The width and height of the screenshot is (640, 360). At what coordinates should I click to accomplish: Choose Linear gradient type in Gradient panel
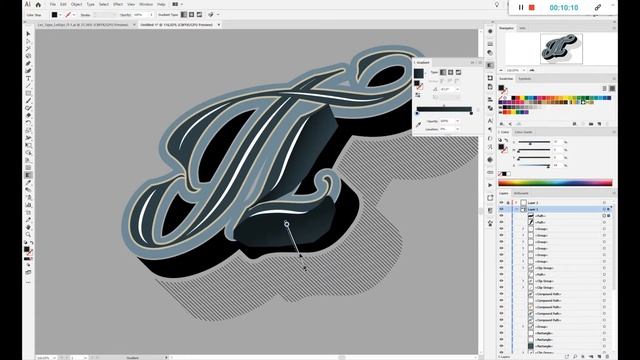pos(443,72)
